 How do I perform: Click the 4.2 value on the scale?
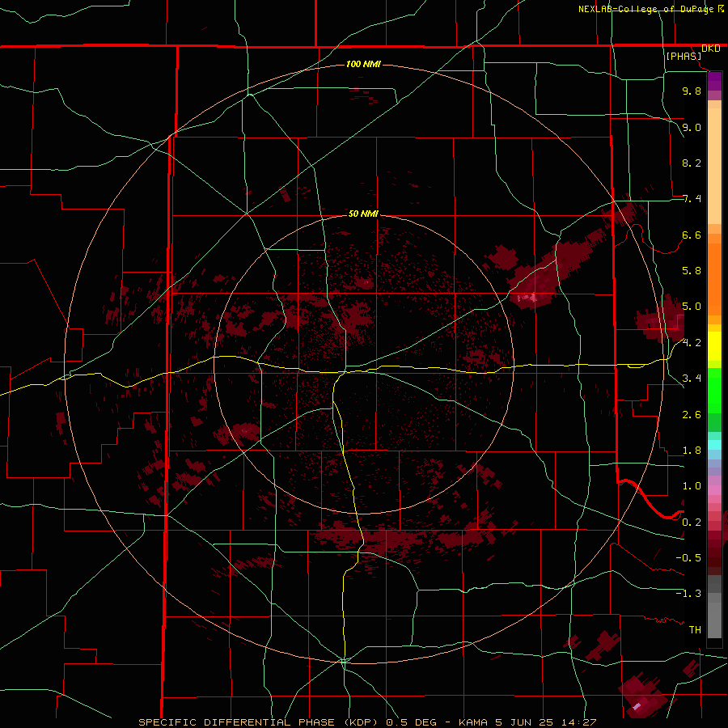point(692,343)
